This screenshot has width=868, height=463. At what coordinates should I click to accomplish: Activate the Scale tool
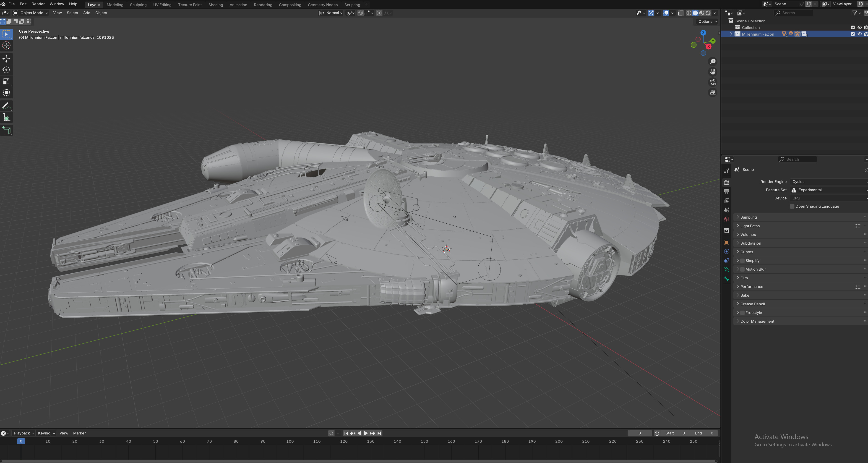(6, 81)
